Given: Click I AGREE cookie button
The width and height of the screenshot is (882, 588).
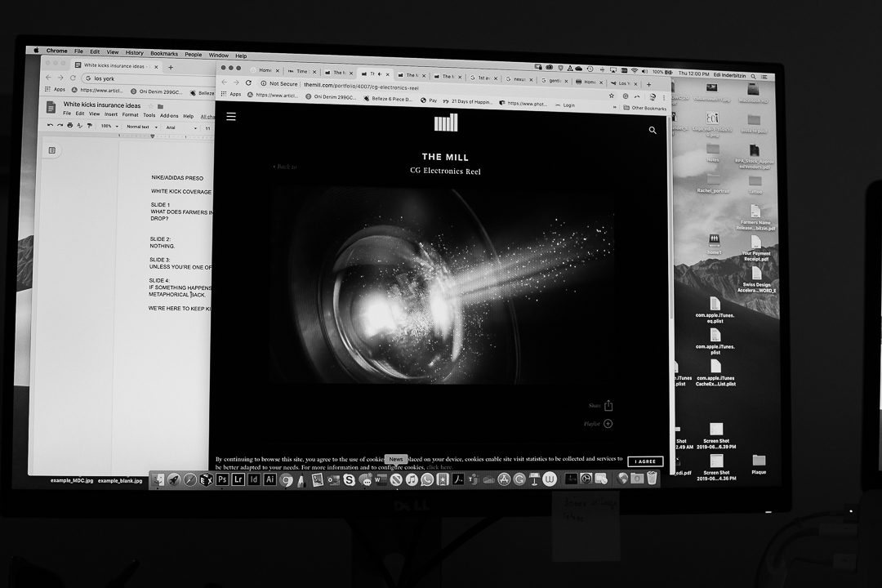Looking at the screenshot, I should 645,461.
